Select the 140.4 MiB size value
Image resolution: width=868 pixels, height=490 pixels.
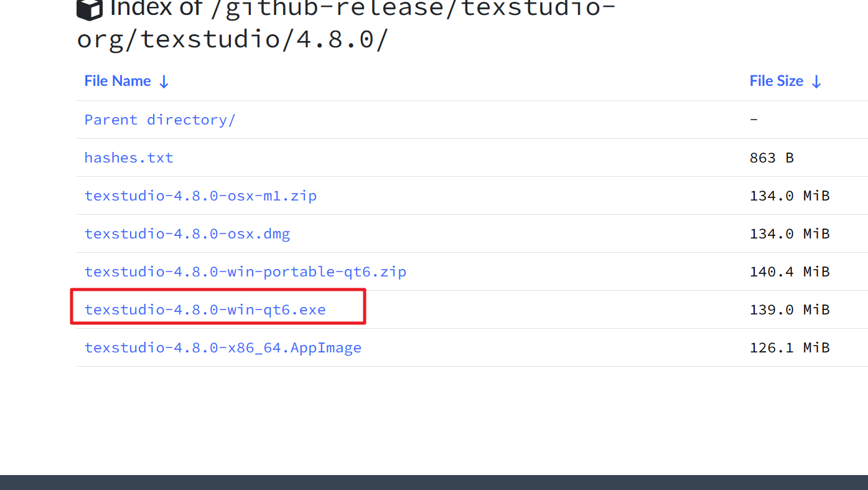pyautogui.click(x=790, y=271)
